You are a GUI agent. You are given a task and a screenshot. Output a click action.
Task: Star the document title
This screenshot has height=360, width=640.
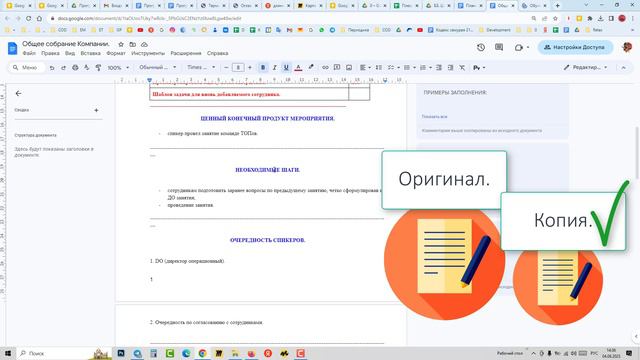point(121,44)
